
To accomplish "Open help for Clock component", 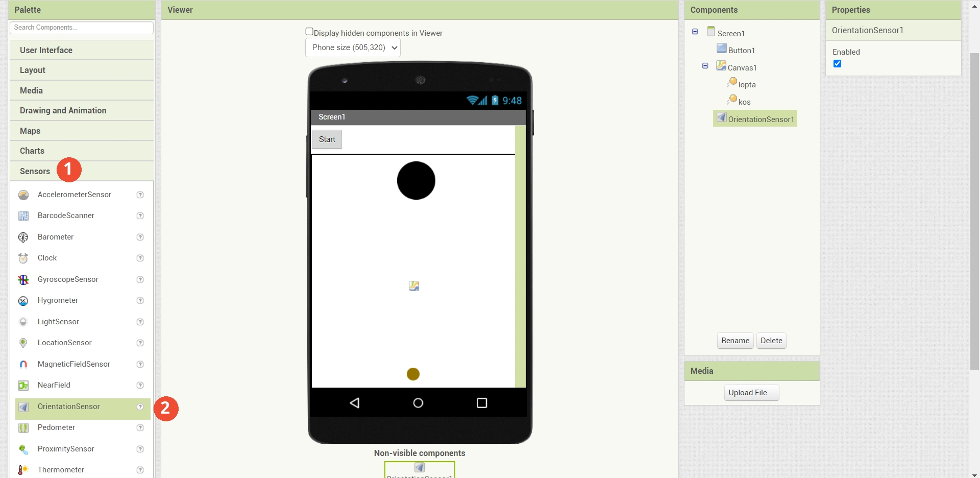I will point(140,258).
